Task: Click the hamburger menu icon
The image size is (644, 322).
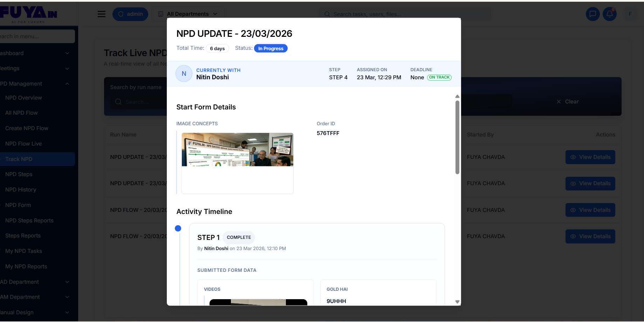Action: [x=102, y=14]
